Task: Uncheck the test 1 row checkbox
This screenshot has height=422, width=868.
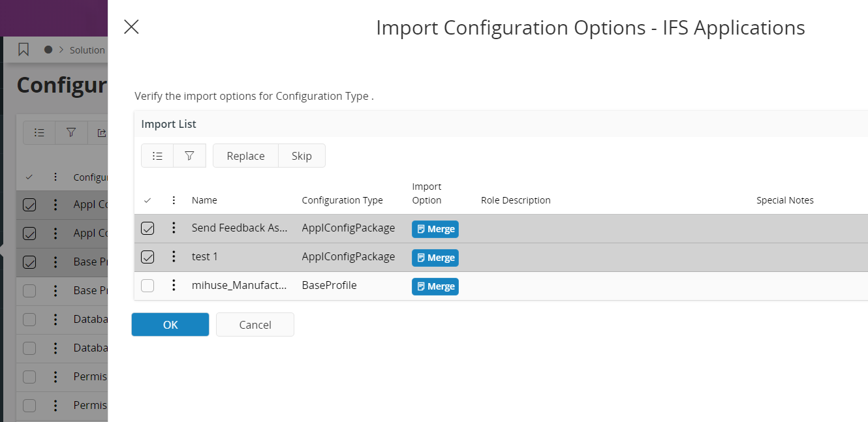Action: click(x=147, y=257)
